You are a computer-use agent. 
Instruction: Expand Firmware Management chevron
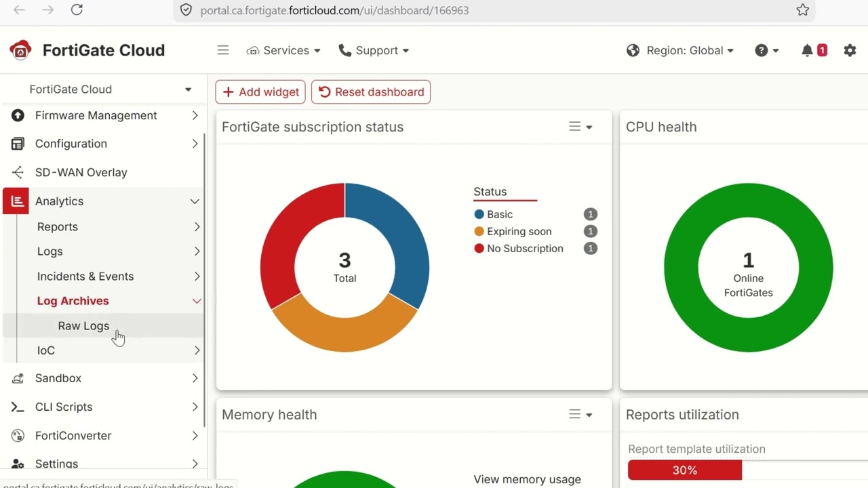pos(195,115)
